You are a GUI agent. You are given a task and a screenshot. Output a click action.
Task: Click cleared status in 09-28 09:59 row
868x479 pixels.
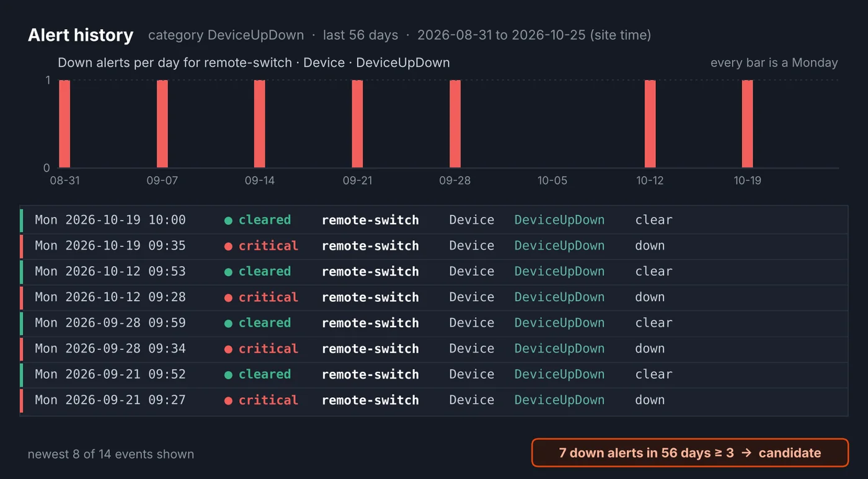point(257,323)
